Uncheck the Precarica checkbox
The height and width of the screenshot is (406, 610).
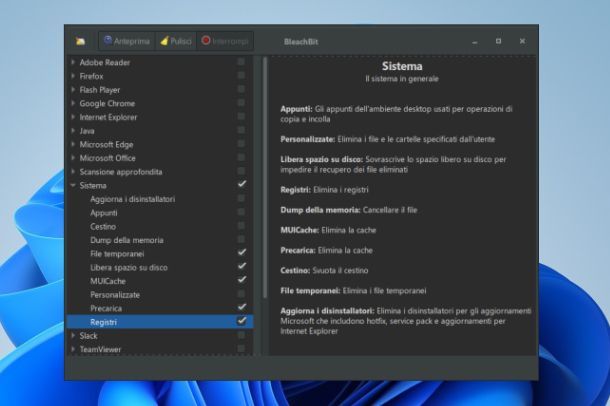242,307
